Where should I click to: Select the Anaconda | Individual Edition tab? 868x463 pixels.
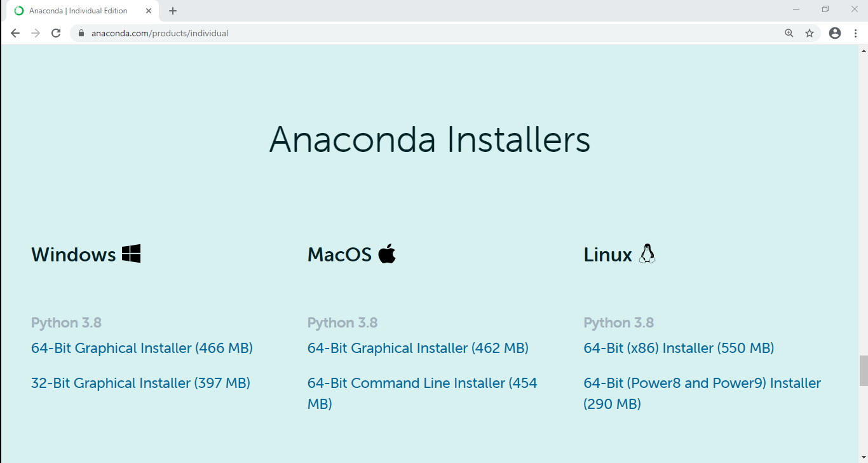click(83, 11)
